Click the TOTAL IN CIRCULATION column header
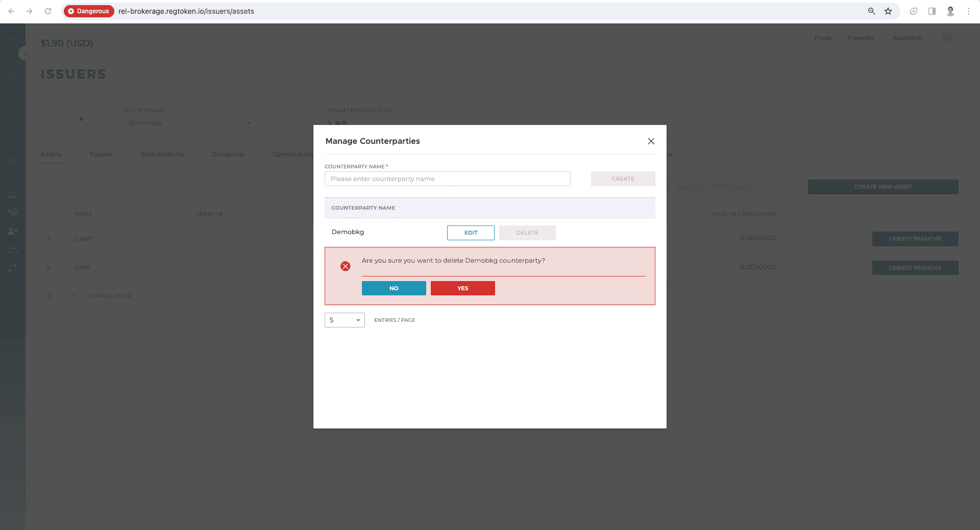The height and width of the screenshot is (530, 980). pyautogui.click(x=743, y=214)
